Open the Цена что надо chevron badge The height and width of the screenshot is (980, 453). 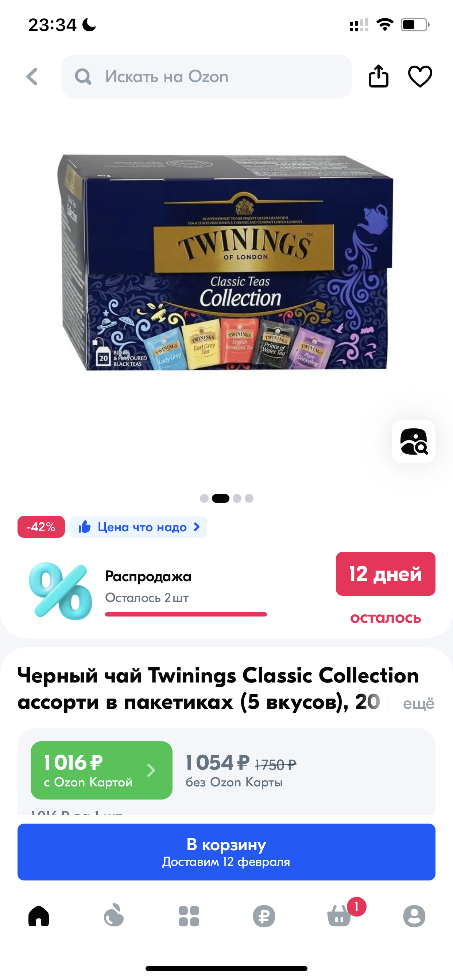pos(138,526)
